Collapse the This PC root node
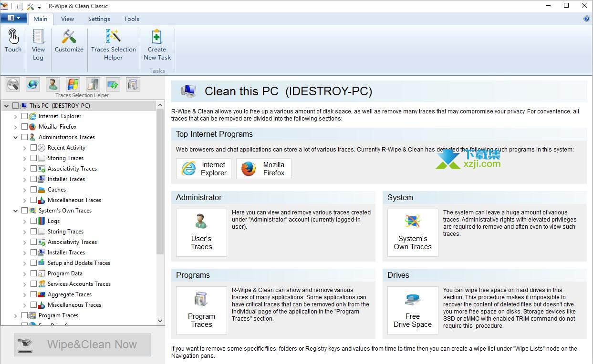The height and width of the screenshot is (364, 593). [x=7, y=106]
